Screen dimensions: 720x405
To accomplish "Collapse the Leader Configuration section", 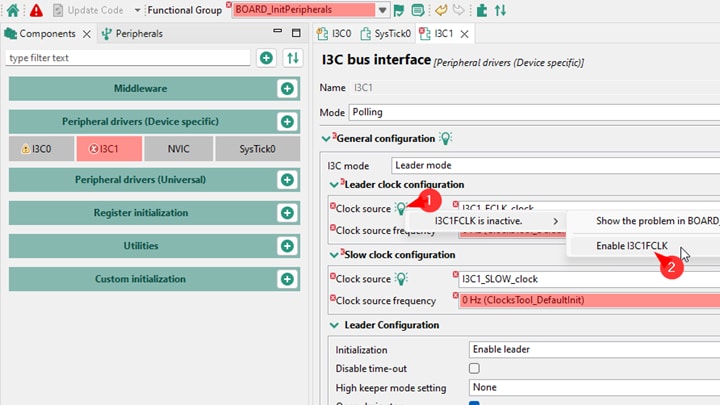I will click(334, 325).
